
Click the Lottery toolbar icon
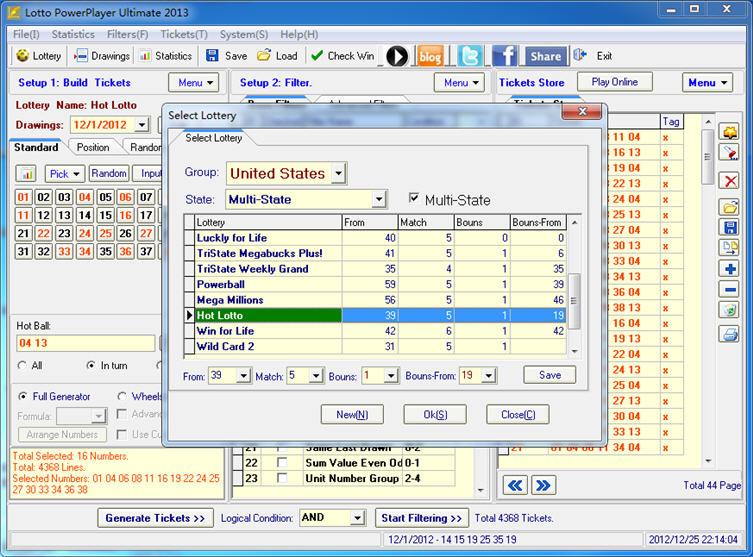[23, 56]
